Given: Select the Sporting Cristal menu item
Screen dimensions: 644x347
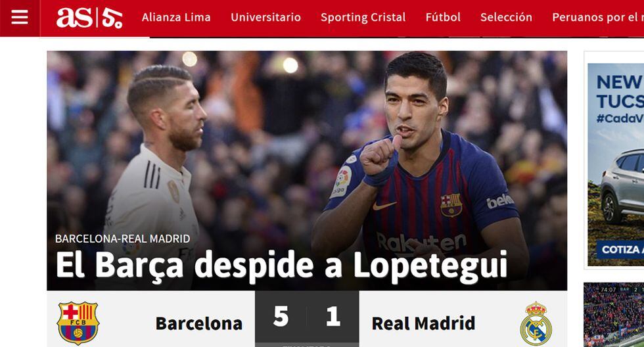Looking at the screenshot, I should pos(363,17).
